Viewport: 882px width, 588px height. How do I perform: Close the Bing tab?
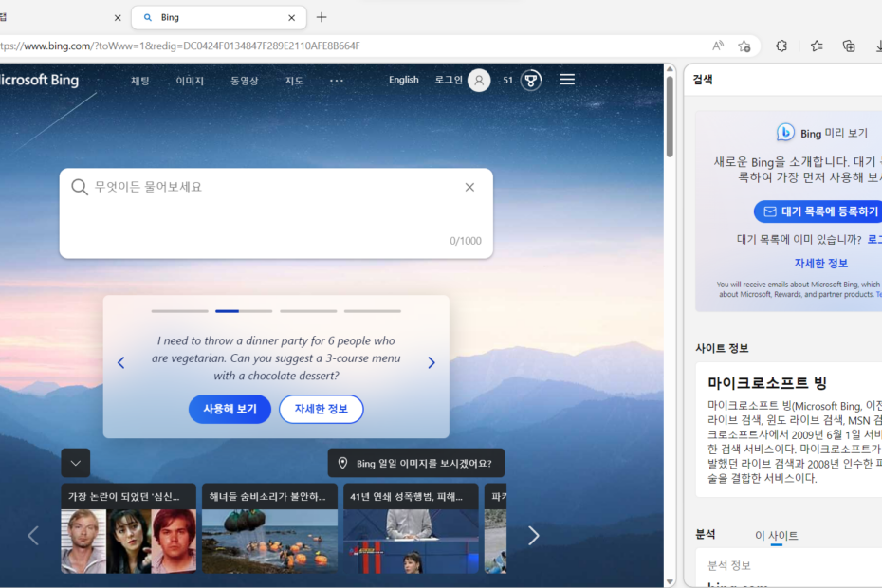[x=291, y=17]
